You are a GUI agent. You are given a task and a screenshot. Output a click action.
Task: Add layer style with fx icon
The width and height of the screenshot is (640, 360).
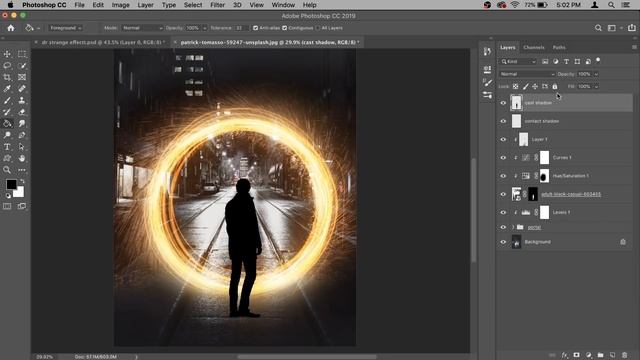pyautogui.click(x=564, y=356)
